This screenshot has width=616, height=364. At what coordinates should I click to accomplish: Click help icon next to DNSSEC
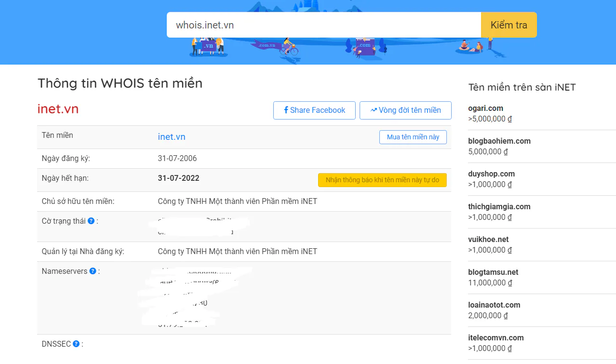click(76, 344)
